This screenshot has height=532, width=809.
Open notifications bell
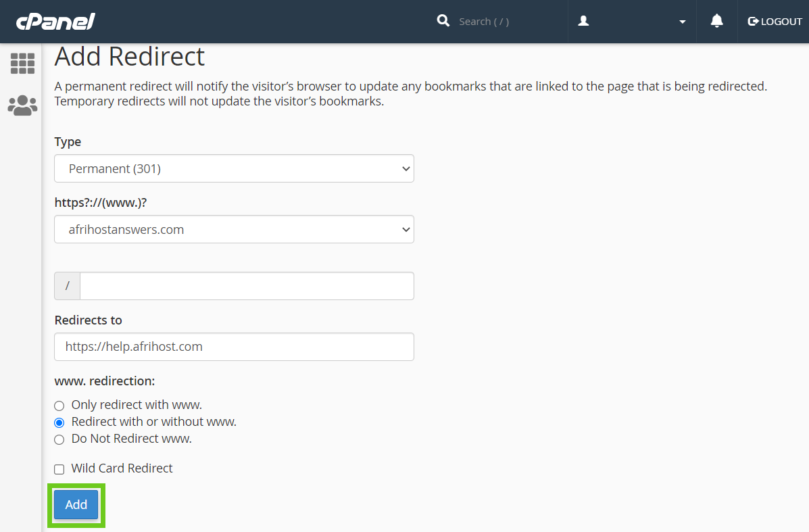coord(716,21)
